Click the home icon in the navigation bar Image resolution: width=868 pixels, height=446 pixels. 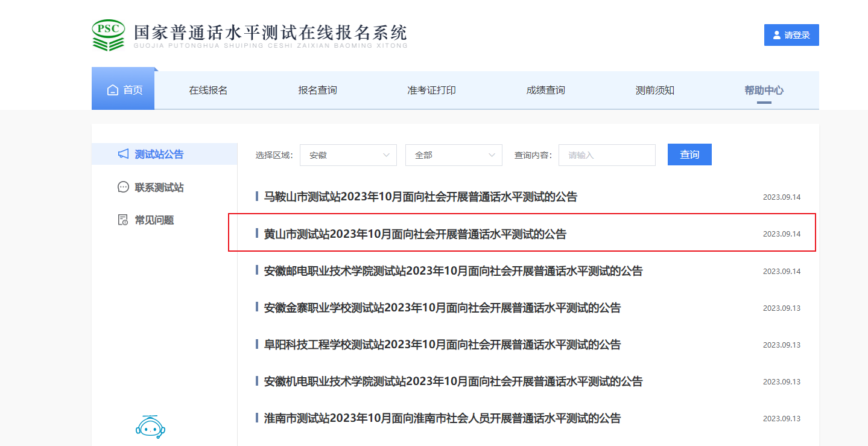112,90
